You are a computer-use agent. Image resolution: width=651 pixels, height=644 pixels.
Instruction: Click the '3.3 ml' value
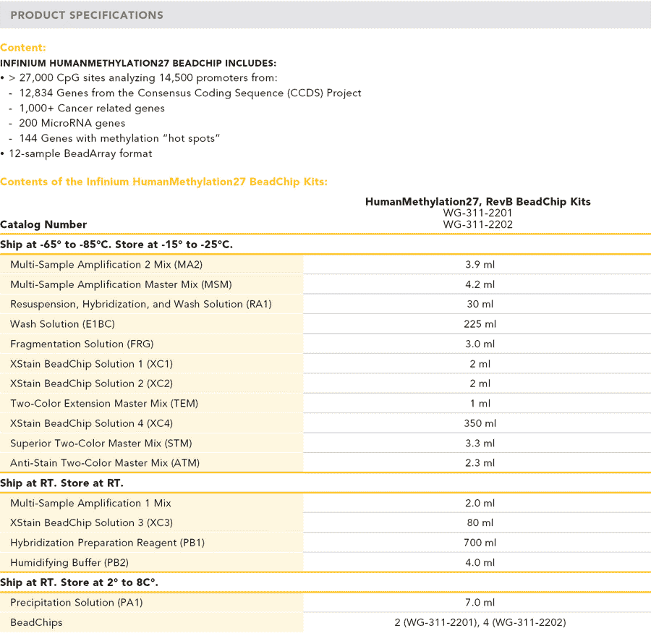[x=480, y=444]
